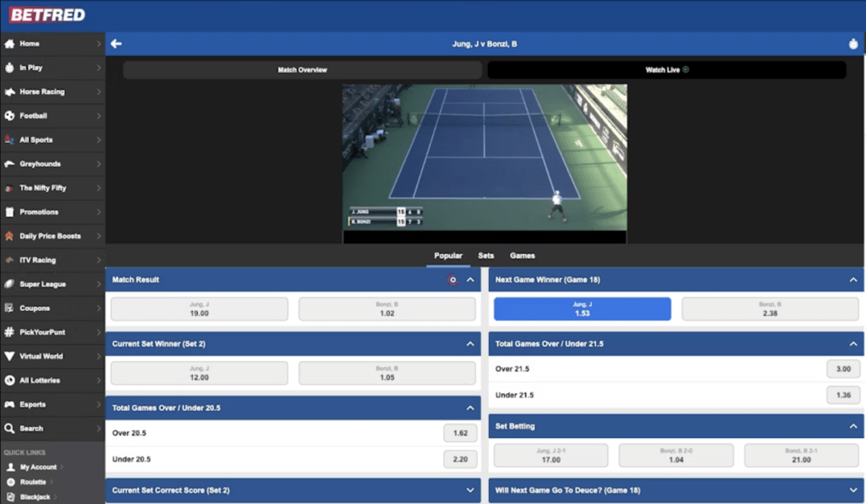Click the My Account person icon
The width and height of the screenshot is (866, 504).
click(10, 467)
